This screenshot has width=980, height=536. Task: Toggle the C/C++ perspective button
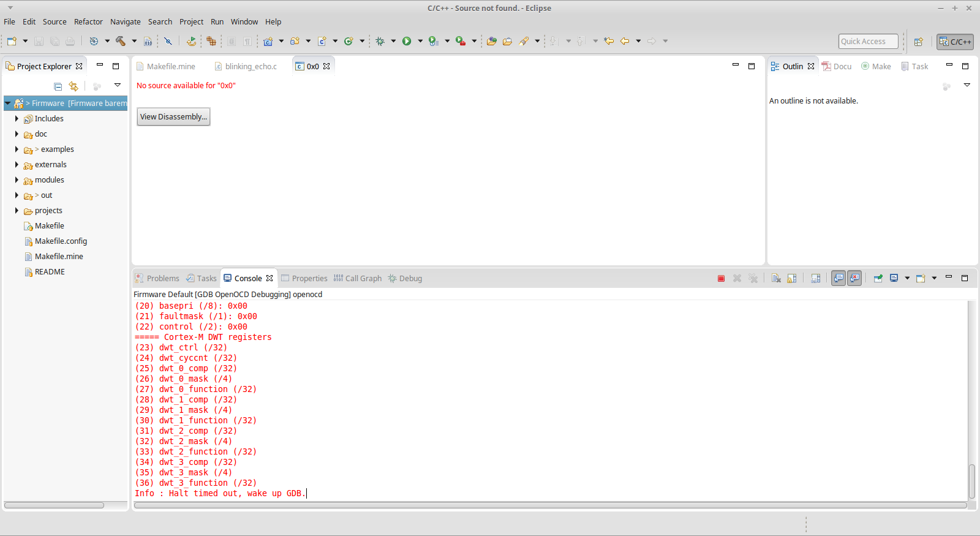955,42
